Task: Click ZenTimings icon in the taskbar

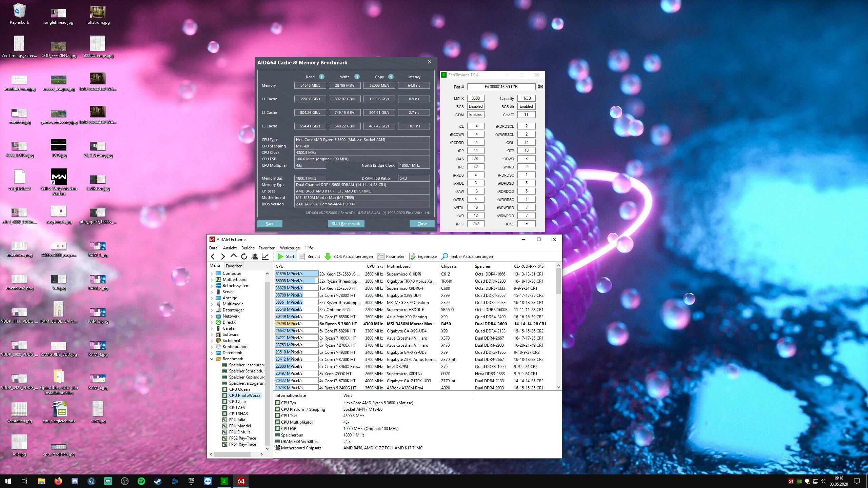Action: pyautogui.click(x=224, y=481)
